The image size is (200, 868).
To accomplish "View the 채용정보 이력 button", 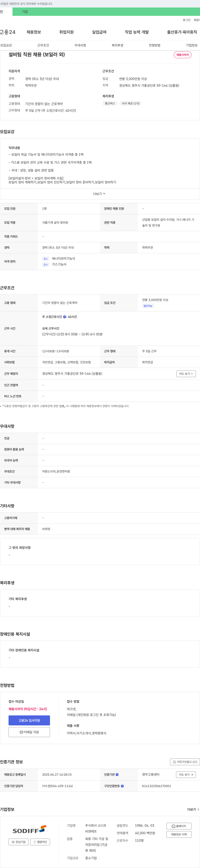I will (x=179, y=834).
